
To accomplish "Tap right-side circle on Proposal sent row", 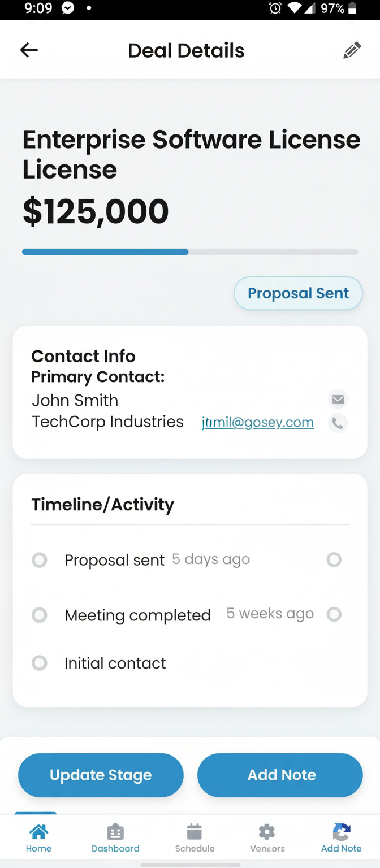I will (x=334, y=559).
